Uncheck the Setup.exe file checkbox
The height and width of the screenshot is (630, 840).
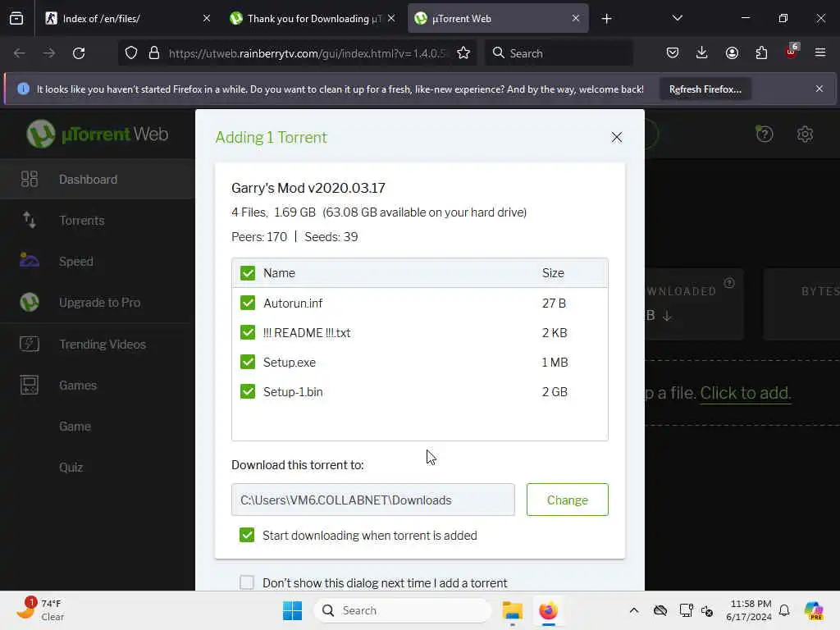click(x=248, y=362)
